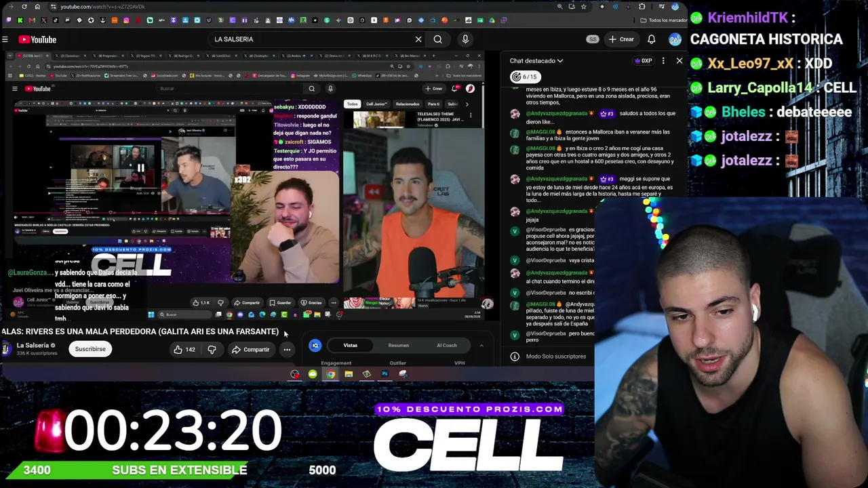Open La Salsería channel avatar
Viewport: 868px width, 488px height.
point(6,349)
